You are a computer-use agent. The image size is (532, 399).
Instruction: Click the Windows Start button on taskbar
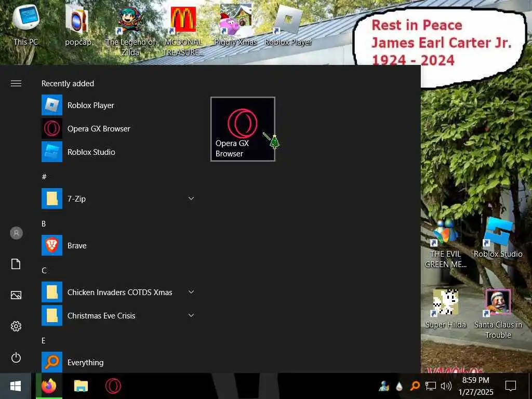coord(16,386)
